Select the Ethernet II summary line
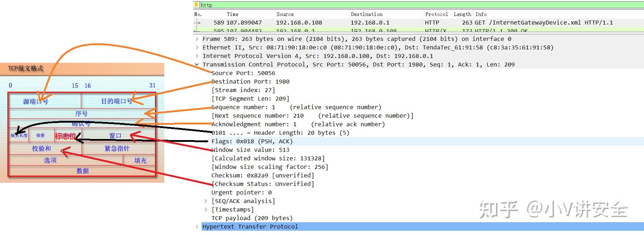Viewport: 644px width, 235px height. 378,47
